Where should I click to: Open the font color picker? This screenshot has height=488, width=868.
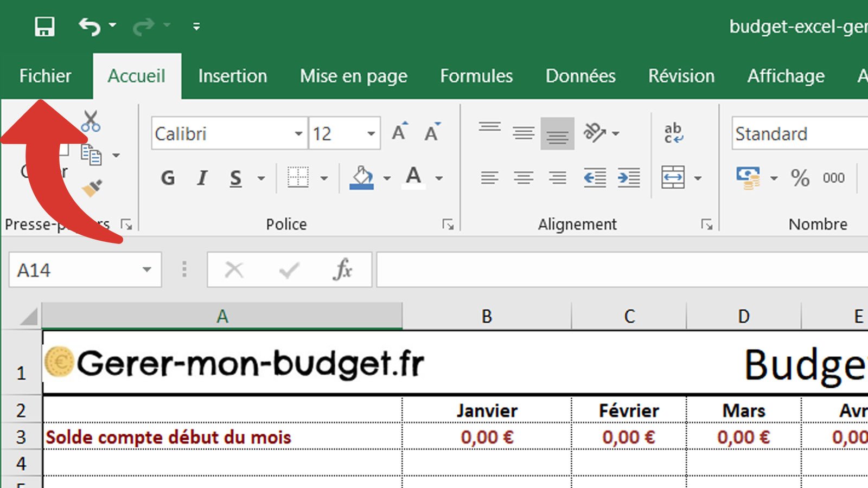[x=414, y=177]
